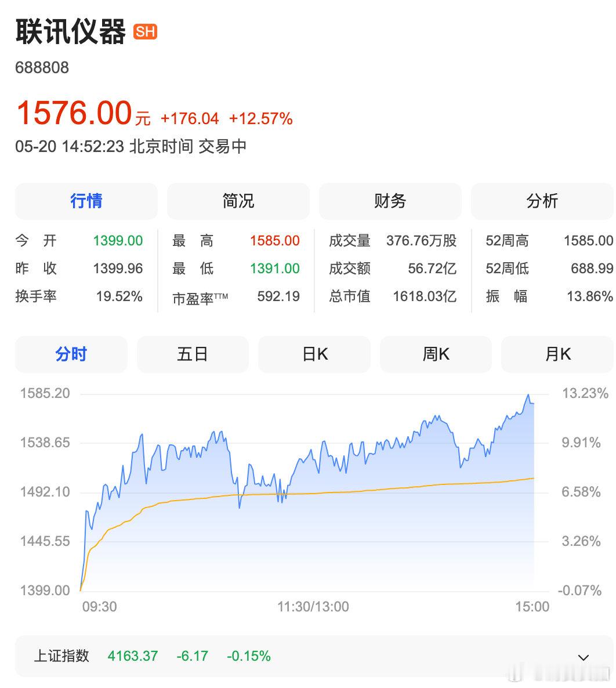Click the blue intraday price line peak
The height and width of the screenshot is (688, 616).
click(x=528, y=395)
